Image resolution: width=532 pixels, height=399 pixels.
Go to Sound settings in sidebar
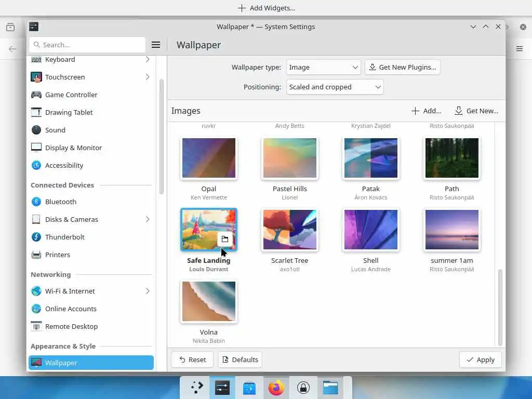click(x=91, y=130)
